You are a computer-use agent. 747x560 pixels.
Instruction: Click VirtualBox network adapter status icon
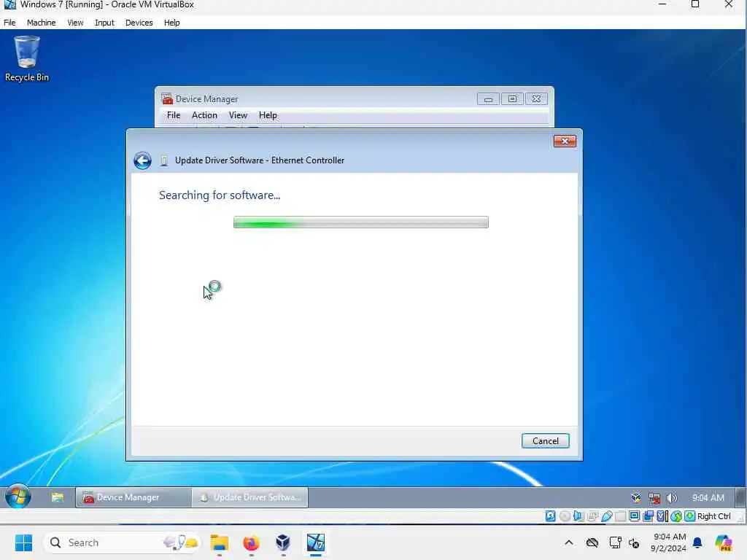point(592,516)
